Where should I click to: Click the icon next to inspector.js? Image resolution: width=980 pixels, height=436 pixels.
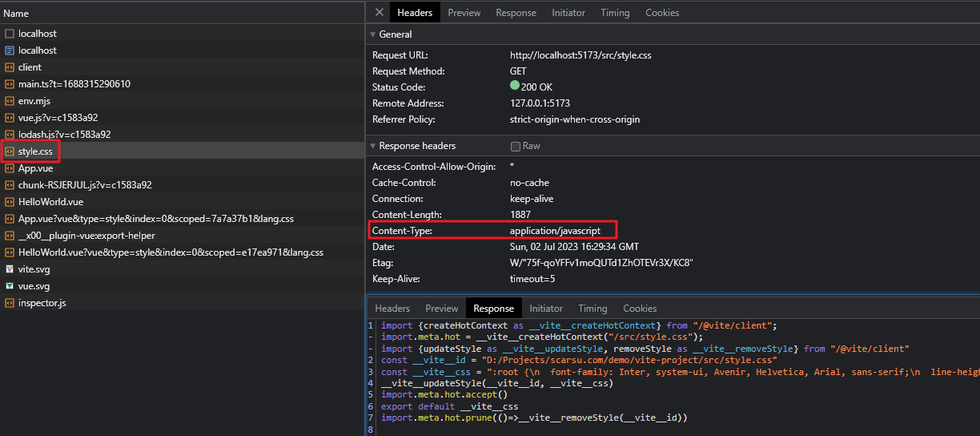(10, 303)
